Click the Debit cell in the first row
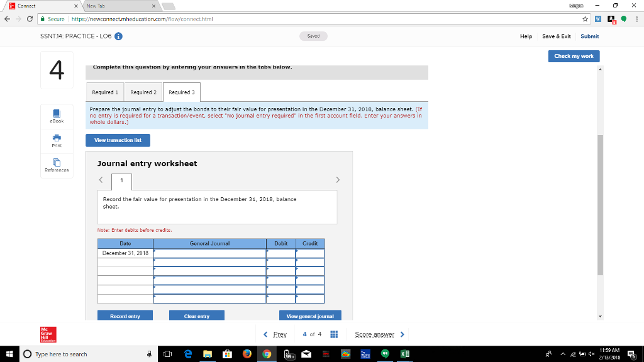Image resolution: width=644 pixels, height=362 pixels. 281,253
